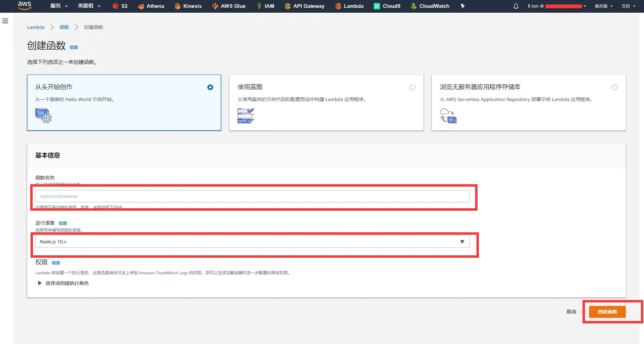644x344 pixels.
Task: Go to Lambda breadcrumb link
Action: (x=36, y=27)
